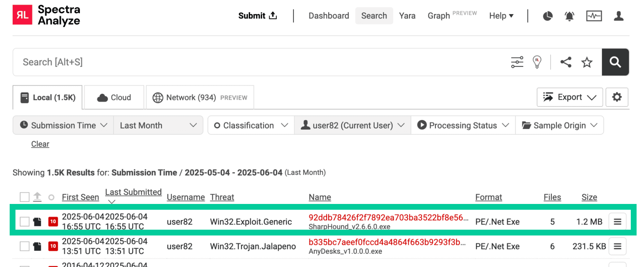
Task: Click the lightbulb search suggestions icon
Action: point(537,62)
